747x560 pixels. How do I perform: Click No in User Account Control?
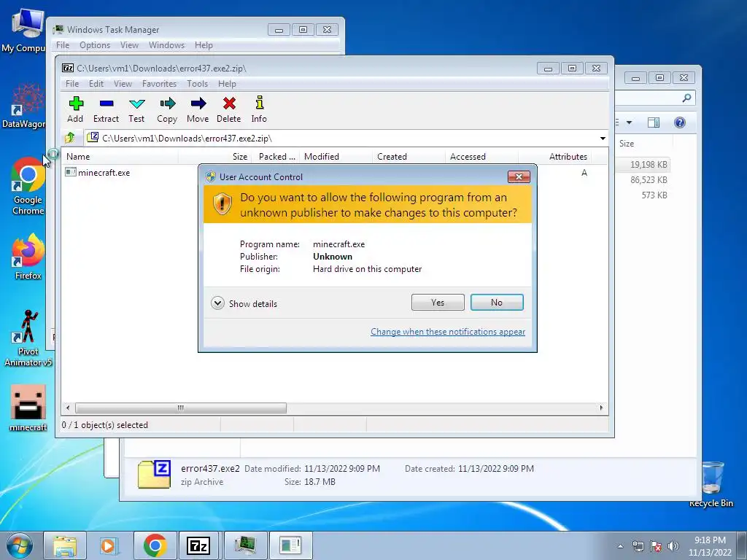point(497,303)
